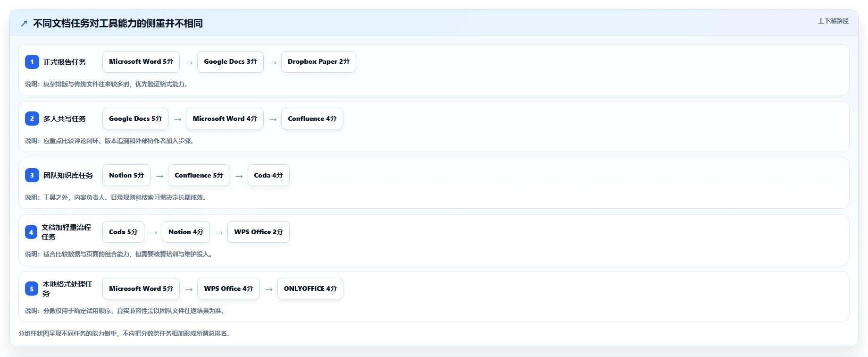
Task: Click the 文档加轻量流程任务 label
Action: click(67, 232)
